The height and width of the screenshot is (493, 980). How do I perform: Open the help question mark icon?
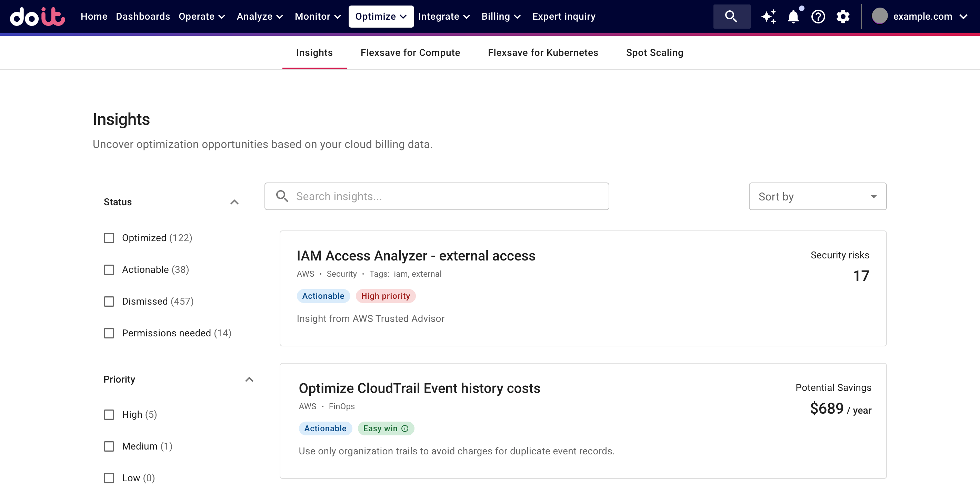818,16
